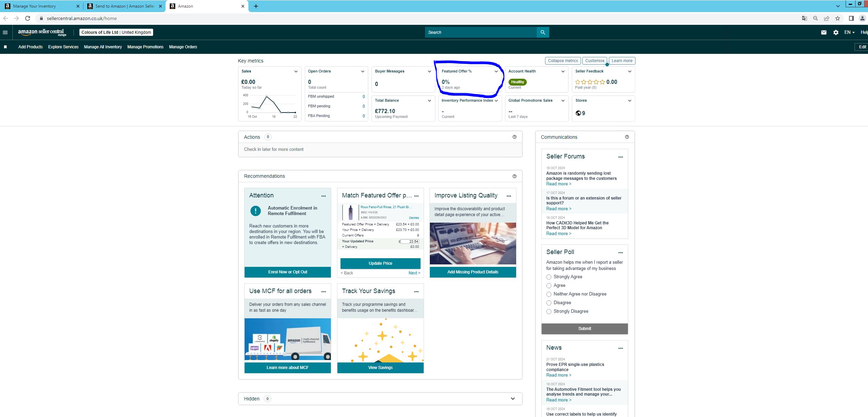Open Manage All Inventory menu item
Screen dimensions: 868x417
point(103,47)
